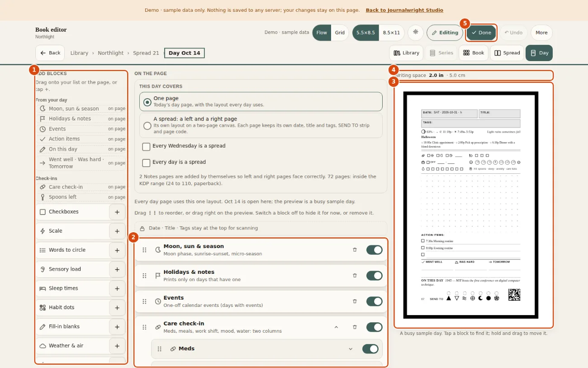Image resolution: width=588 pixels, height=368 pixels.
Task: Click the drag handle on Meds row
Action: [x=159, y=349]
